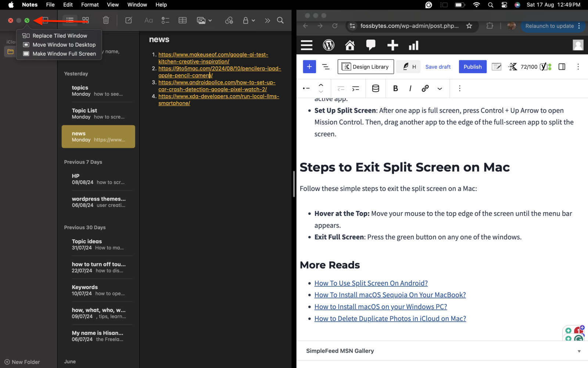The image size is (588, 368).
Task: Select the news note from Monday
Action: (98, 137)
